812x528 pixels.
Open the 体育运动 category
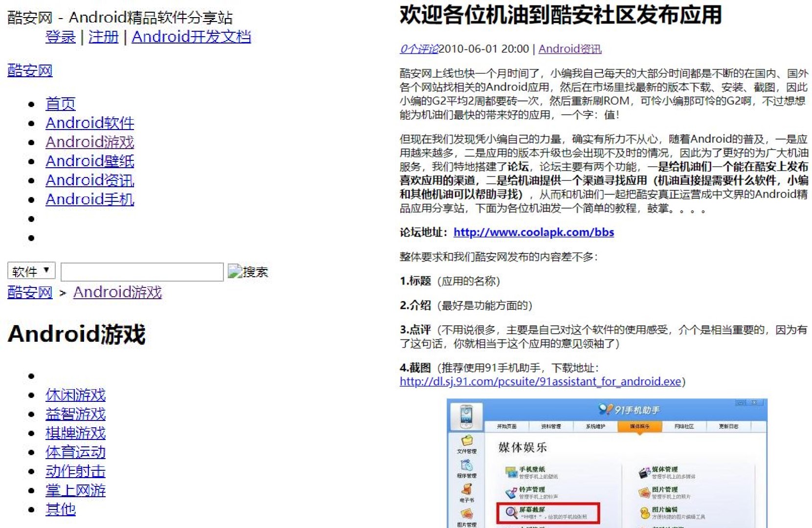[x=76, y=452]
